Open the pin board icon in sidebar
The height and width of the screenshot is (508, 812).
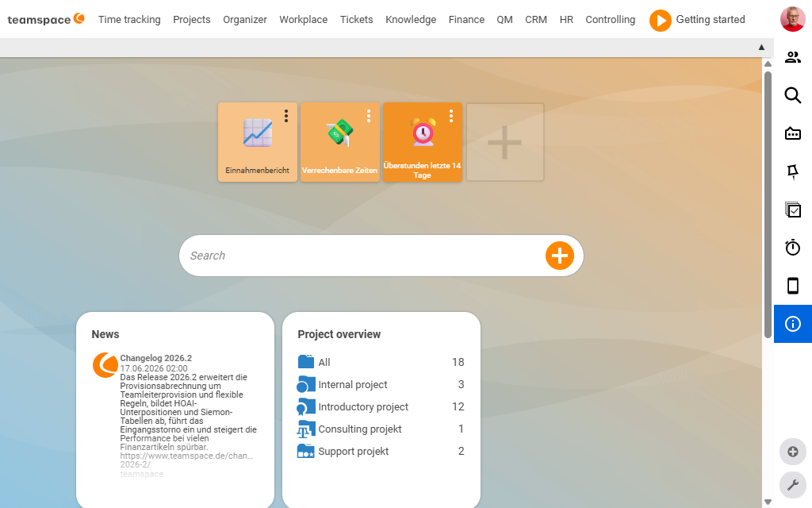[x=792, y=171]
